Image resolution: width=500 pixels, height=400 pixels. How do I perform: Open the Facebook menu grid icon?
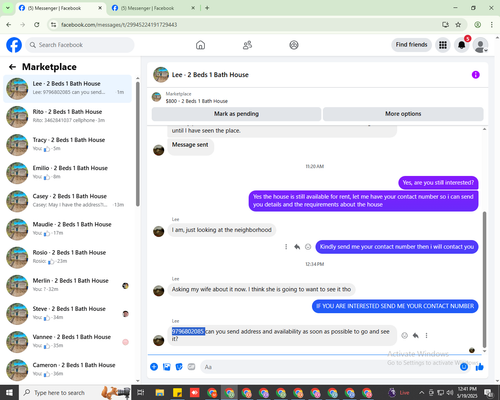pos(443,45)
